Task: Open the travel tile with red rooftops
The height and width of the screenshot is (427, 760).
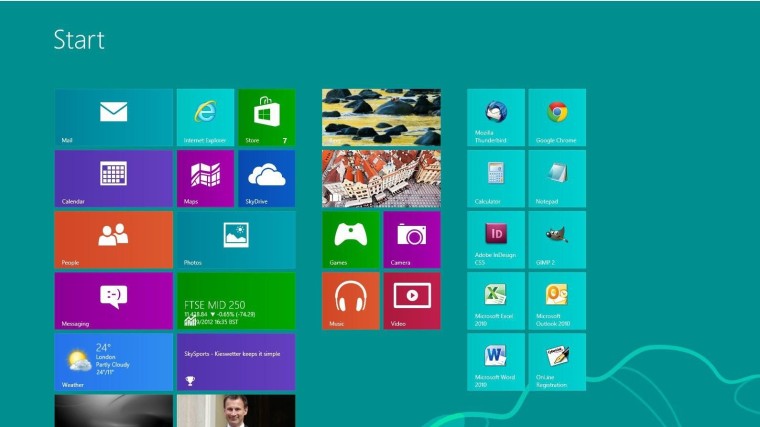Action: pos(381,178)
